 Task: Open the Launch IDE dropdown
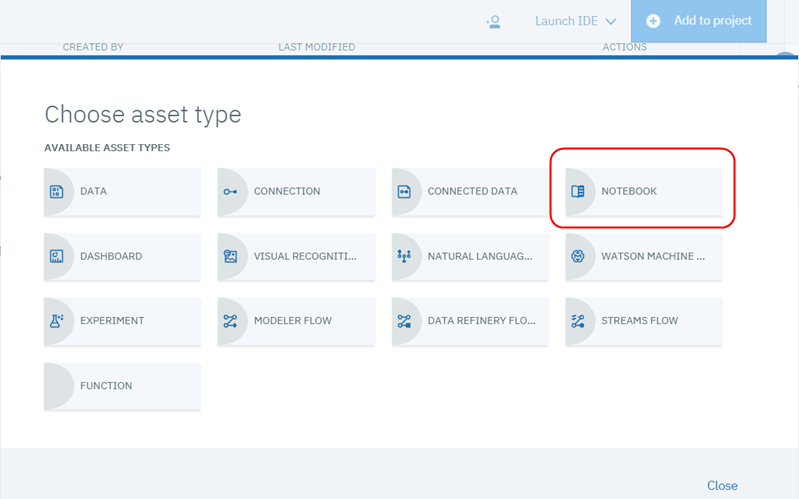click(x=575, y=21)
